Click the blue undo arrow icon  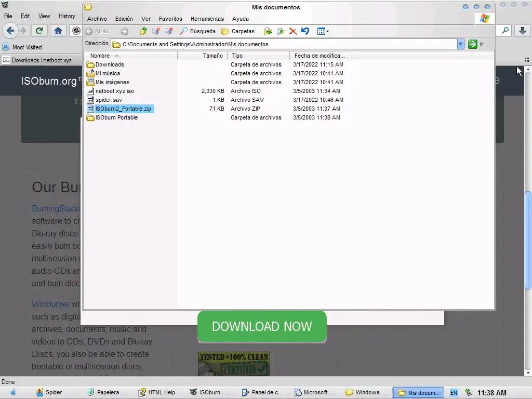coord(305,31)
